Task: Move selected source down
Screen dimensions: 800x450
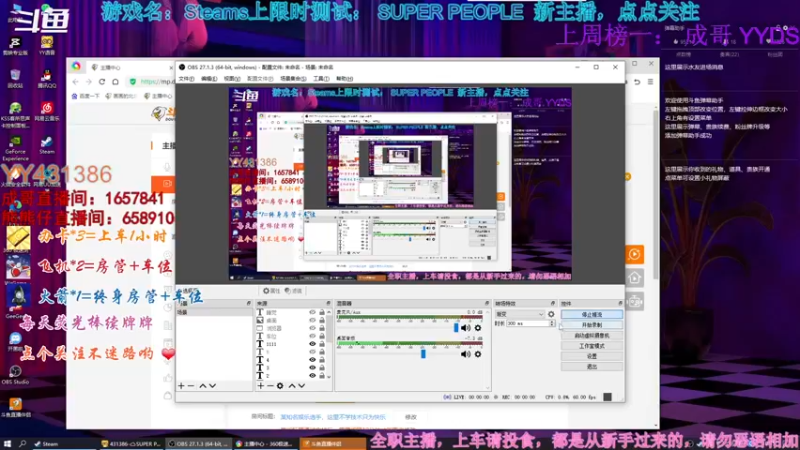Action: tap(302, 386)
